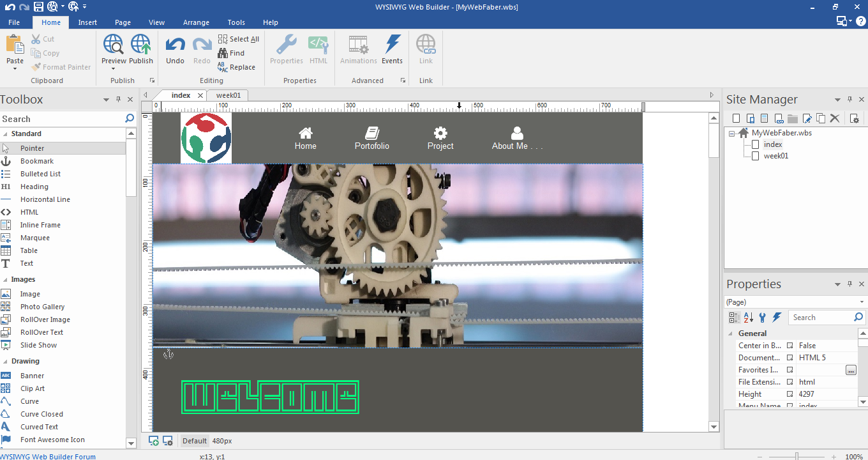This screenshot has width=868, height=460.
Task: Show events lightning tab in Properties panel
Action: pyautogui.click(x=777, y=318)
